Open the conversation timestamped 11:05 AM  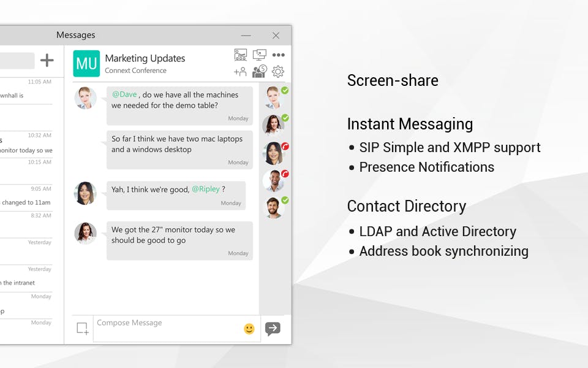[x=26, y=91]
